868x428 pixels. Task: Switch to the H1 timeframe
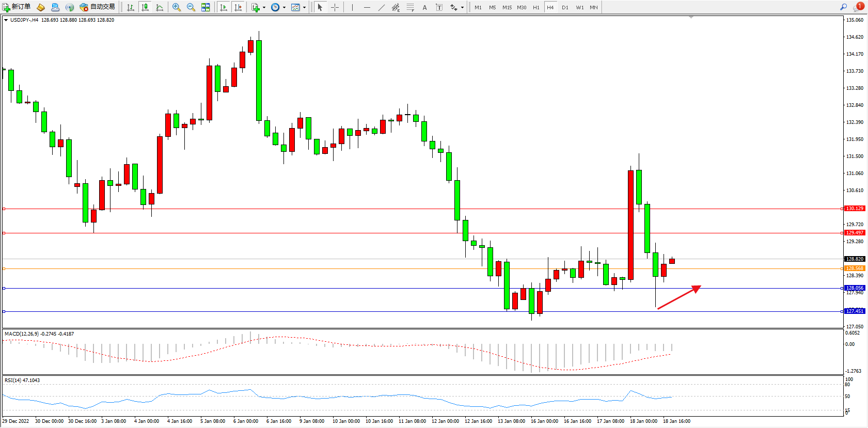pyautogui.click(x=536, y=7)
